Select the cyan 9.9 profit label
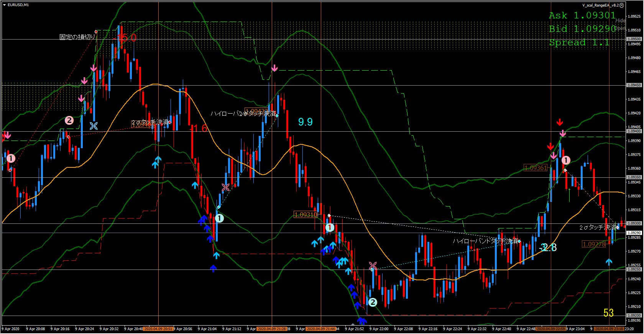Screen dimensions: 644x334 click(306, 122)
